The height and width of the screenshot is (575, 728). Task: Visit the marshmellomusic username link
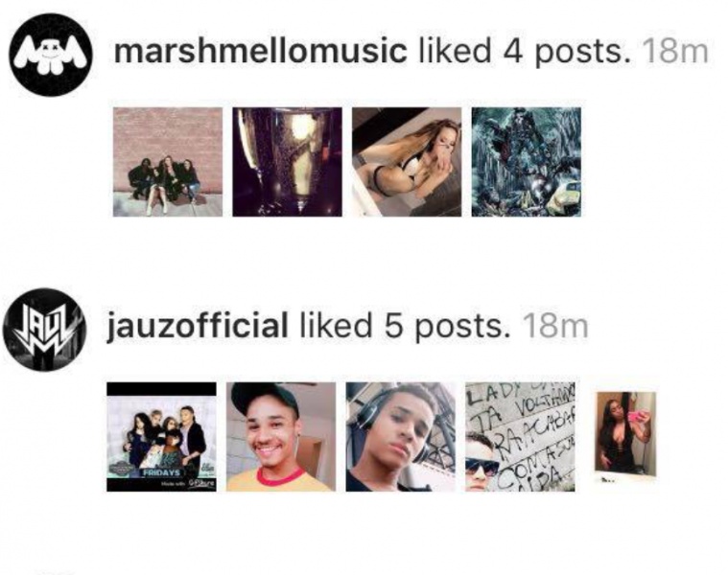click(261, 51)
